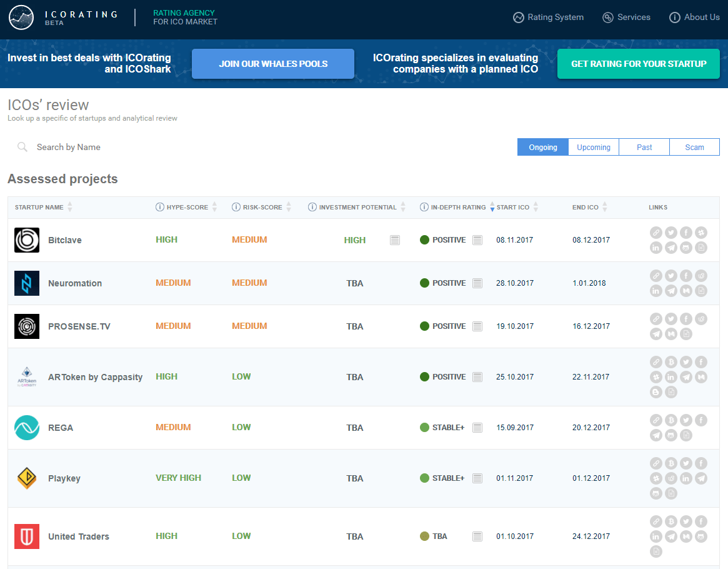Open Playkey's Reddit link icon
The height and width of the screenshot is (569, 728).
671,478
